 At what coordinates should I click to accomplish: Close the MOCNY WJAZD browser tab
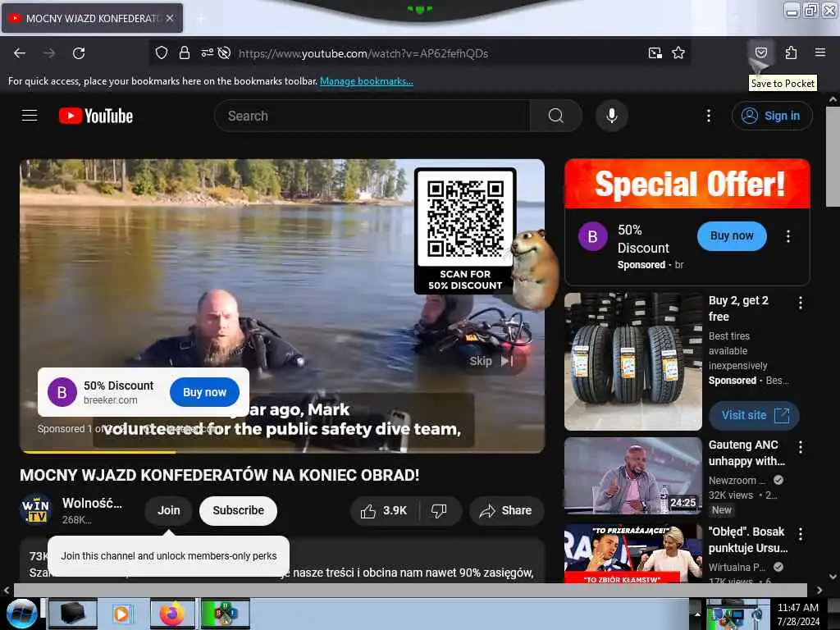170,18
